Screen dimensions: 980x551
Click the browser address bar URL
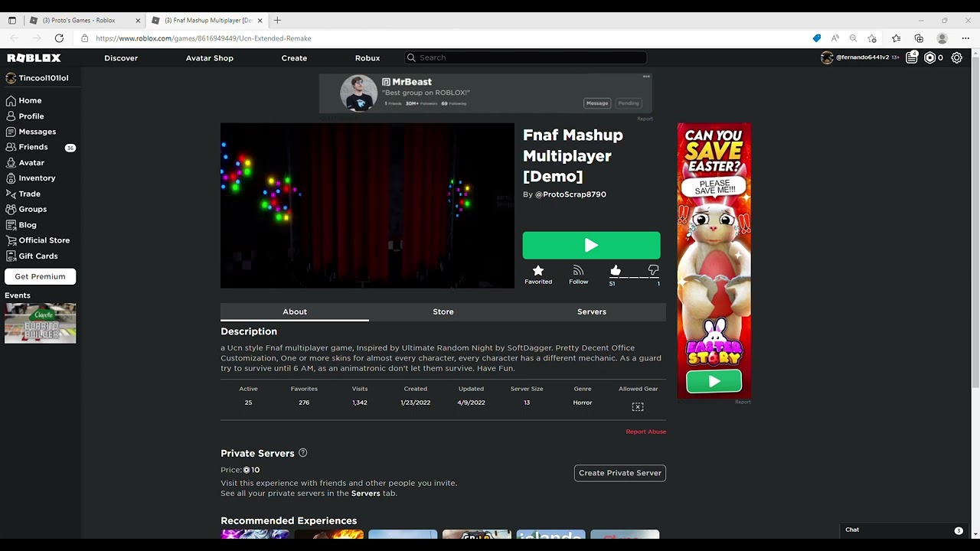tap(204, 38)
